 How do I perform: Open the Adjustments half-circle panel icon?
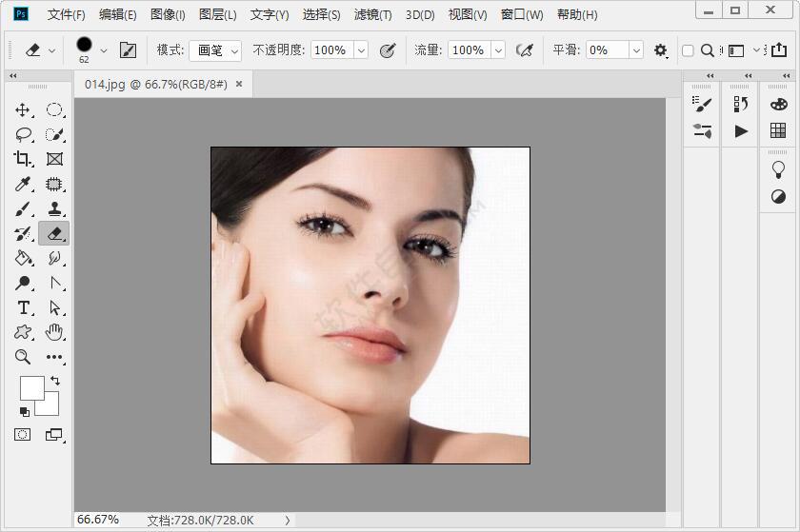(778, 196)
